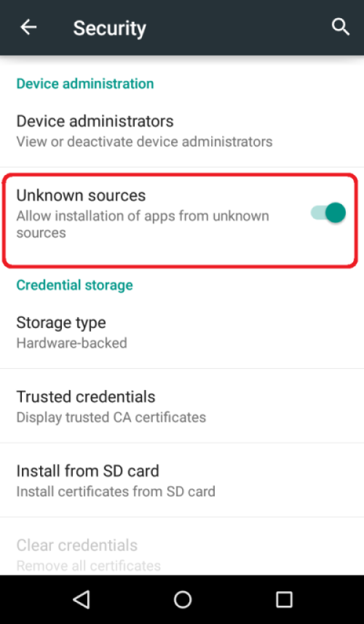The image size is (364, 624).
Task: Select the Unknown sources setting title
Action: [81, 195]
